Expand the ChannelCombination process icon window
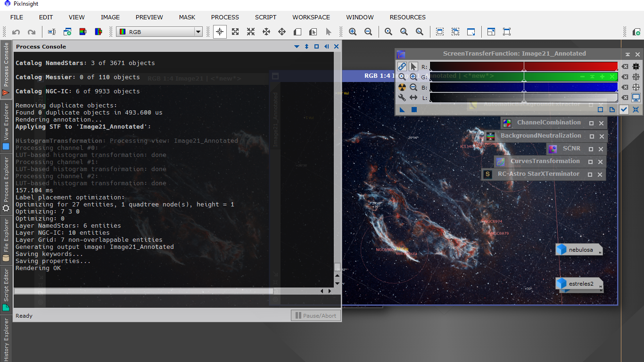This screenshot has height=362, width=644. [591, 123]
